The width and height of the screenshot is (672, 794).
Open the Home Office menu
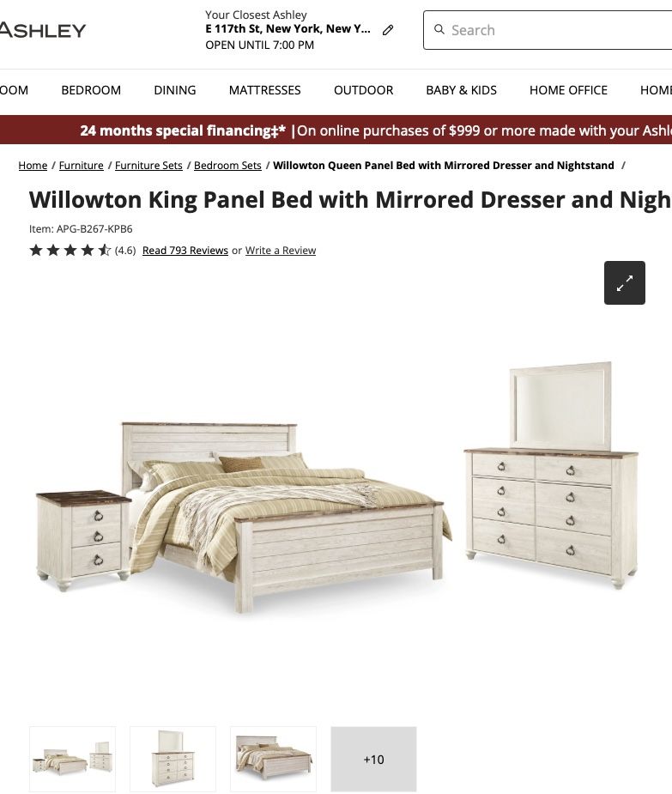click(x=568, y=90)
